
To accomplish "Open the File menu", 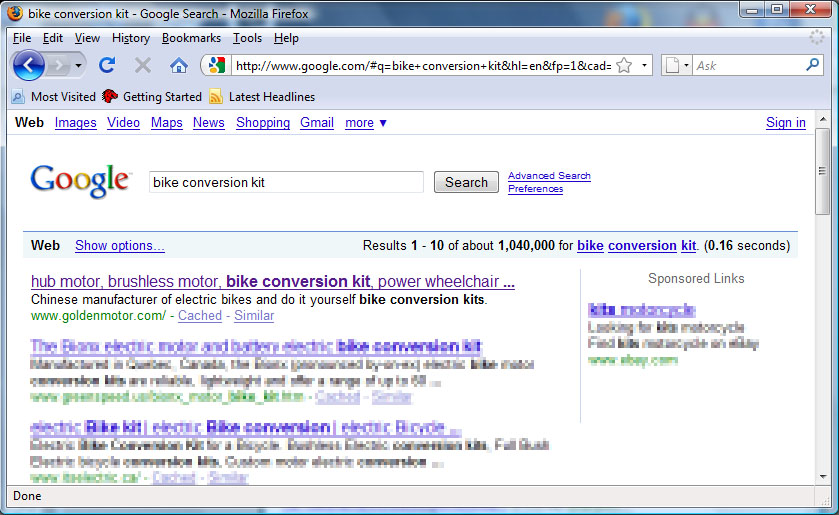I will 22,38.
